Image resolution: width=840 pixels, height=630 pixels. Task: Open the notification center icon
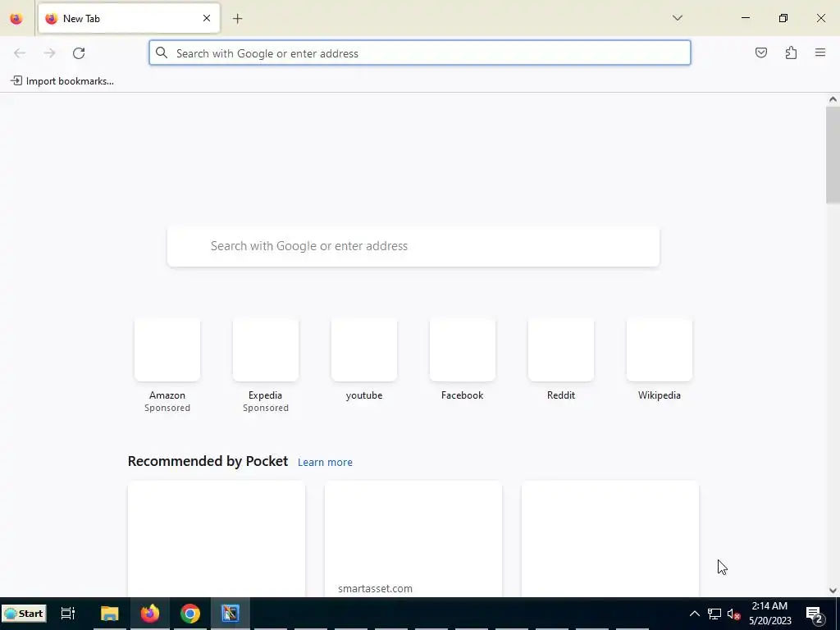[815, 614]
